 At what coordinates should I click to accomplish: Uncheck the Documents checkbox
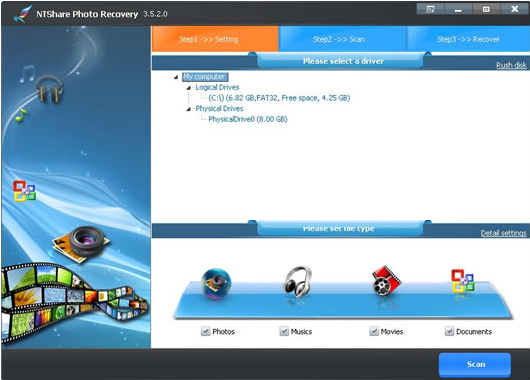coord(449,331)
